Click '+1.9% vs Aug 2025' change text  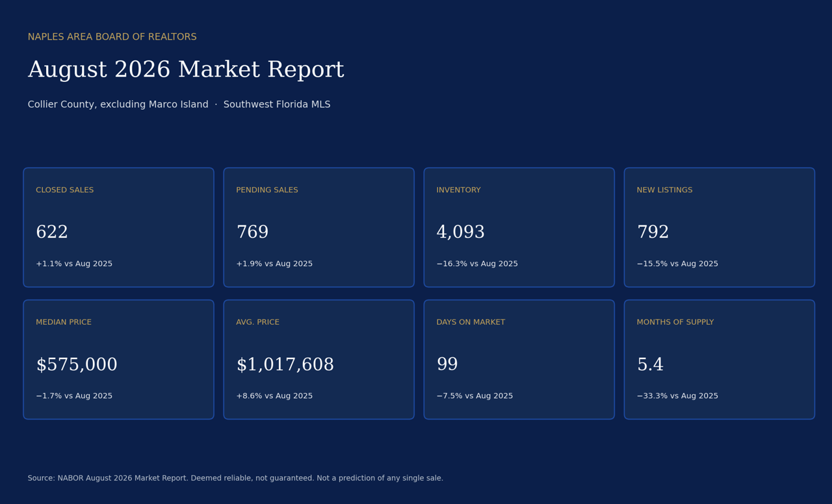(274, 264)
